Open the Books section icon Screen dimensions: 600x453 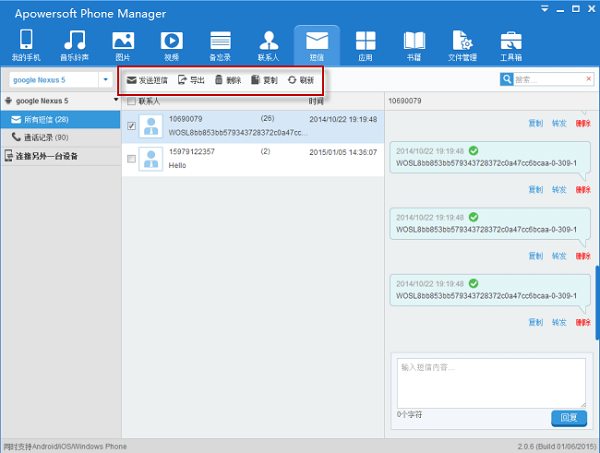click(413, 45)
